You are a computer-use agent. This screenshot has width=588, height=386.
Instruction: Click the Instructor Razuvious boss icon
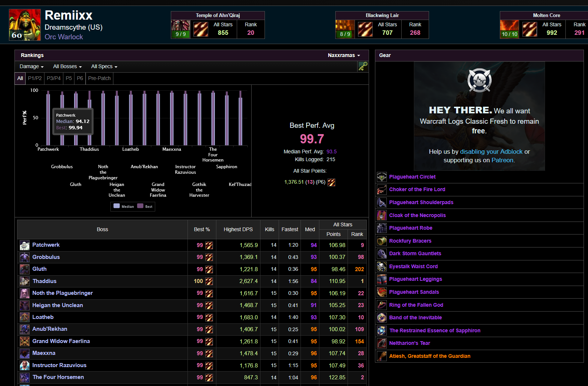(24, 365)
